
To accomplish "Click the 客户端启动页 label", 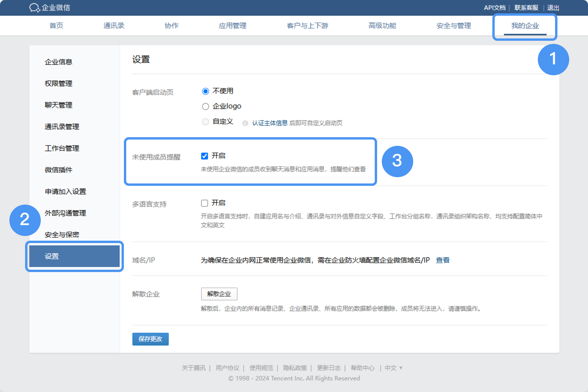I will tap(152, 93).
